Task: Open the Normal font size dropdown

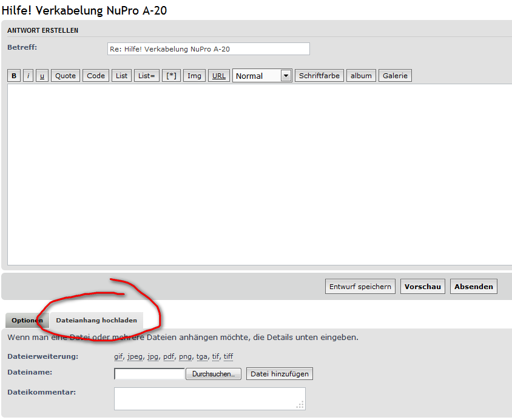Action: (x=262, y=76)
